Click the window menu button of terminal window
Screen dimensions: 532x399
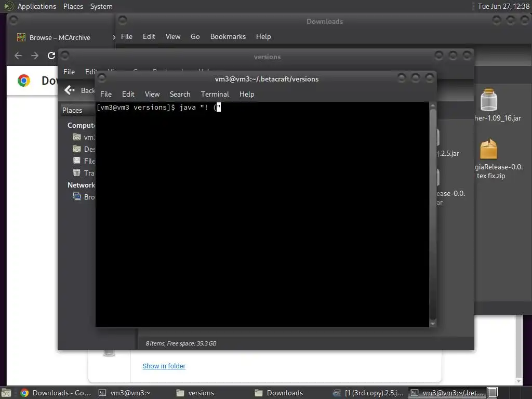tap(101, 78)
